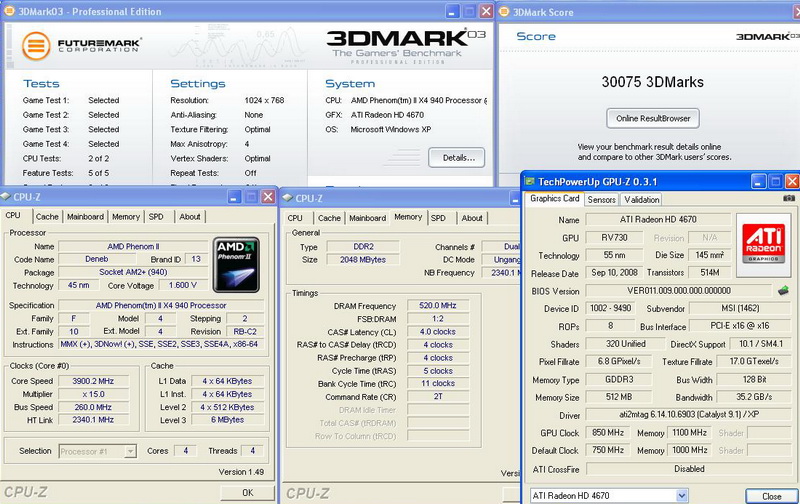Minimize the 3DMark03 Professional Edition window
The height and width of the screenshot is (504, 800).
(x=452, y=11)
